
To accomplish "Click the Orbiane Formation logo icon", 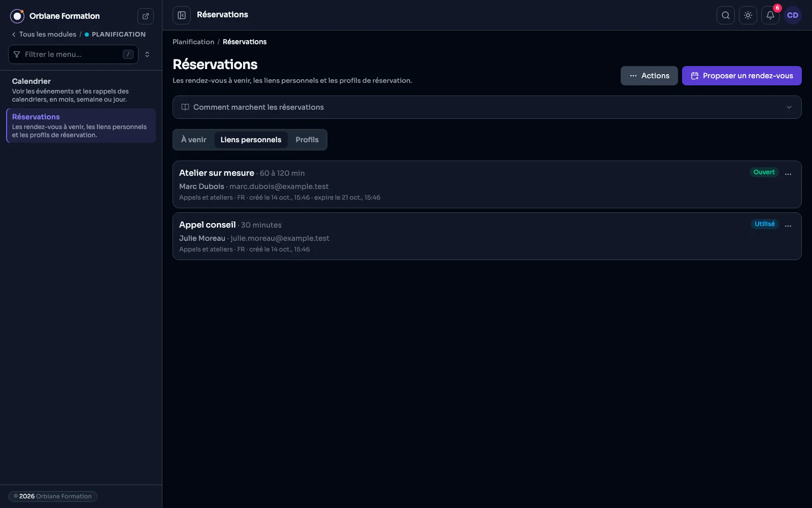I will tap(17, 16).
